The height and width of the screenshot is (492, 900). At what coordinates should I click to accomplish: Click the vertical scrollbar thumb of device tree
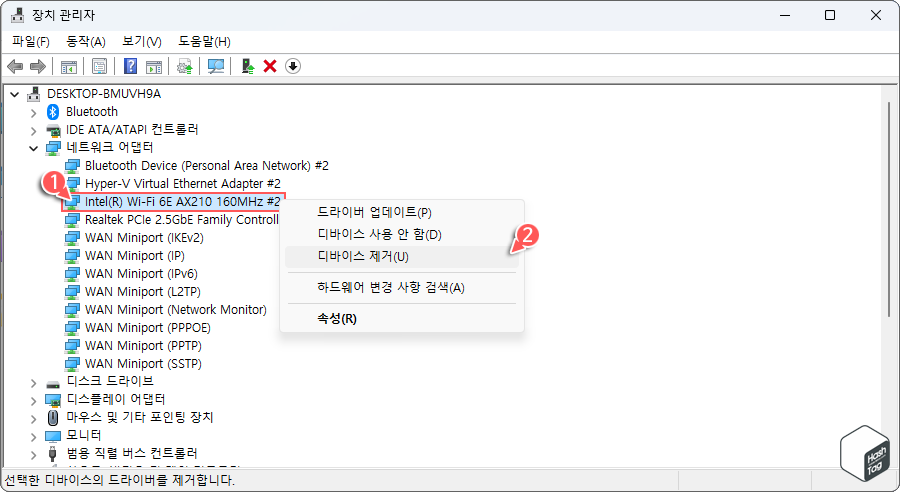(889, 210)
